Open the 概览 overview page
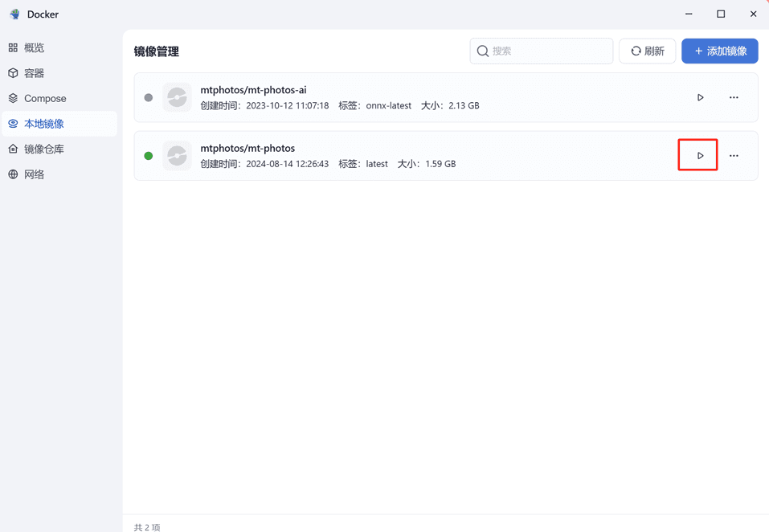This screenshot has height=532, width=769. 59,47
